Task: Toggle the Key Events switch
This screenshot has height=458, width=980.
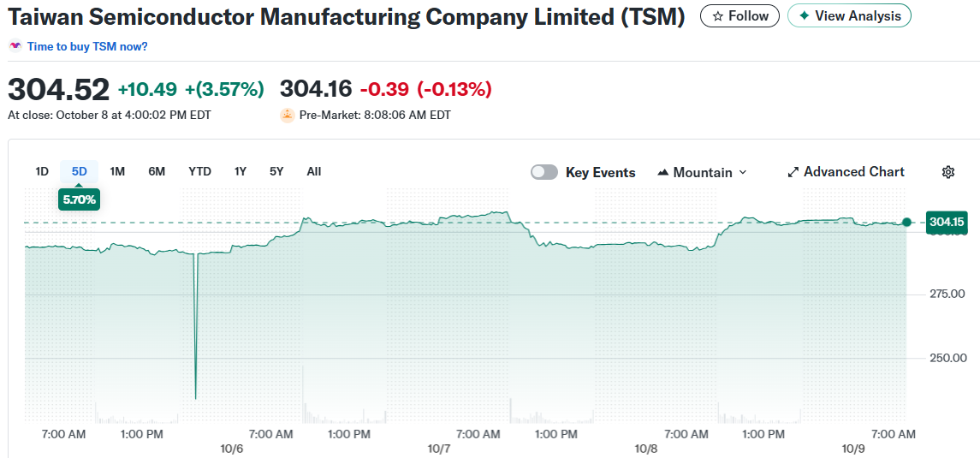Action: pos(544,172)
